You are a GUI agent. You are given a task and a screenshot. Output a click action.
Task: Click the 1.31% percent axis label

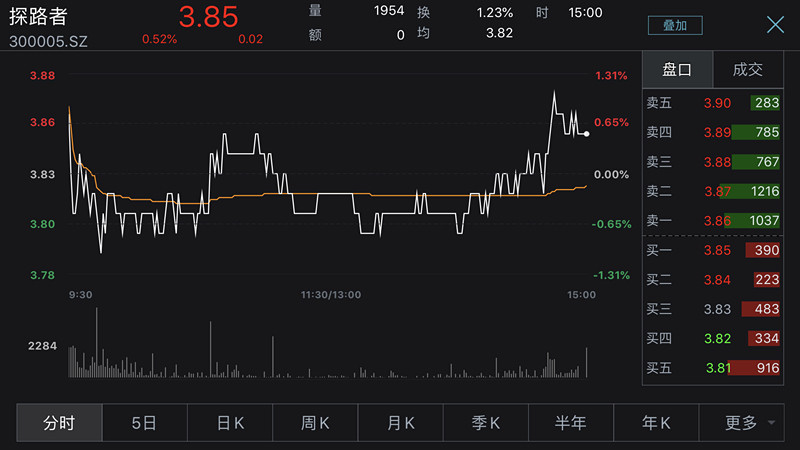coord(611,76)
